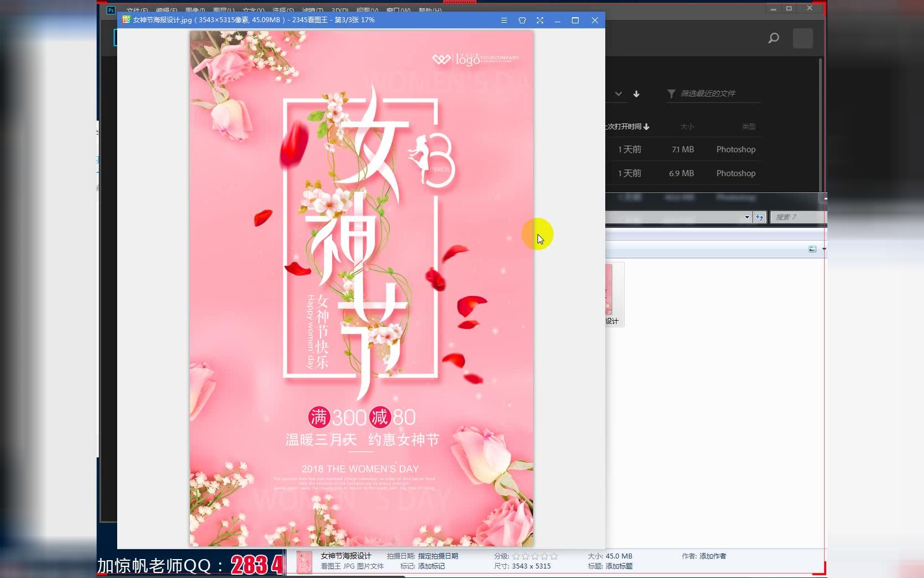924x578 pixels.
Task: Open the address bar dropdown arrow
Action: click(x=748, y=217)
